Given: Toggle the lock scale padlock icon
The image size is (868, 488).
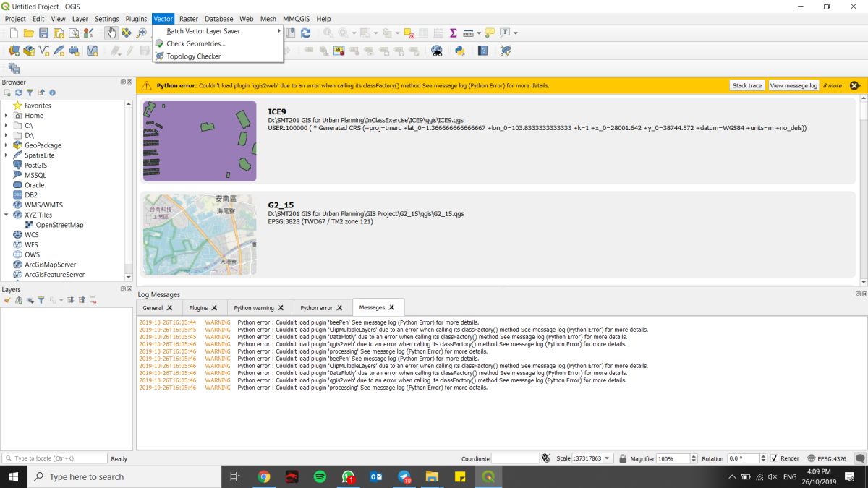Looking at the screenshot, I should pos(623,458).
